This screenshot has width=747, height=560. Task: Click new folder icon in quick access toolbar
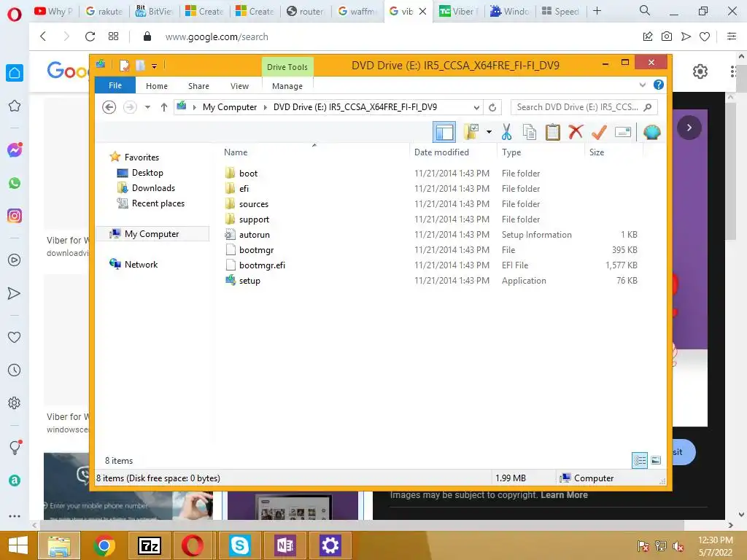tap(140, 66)
